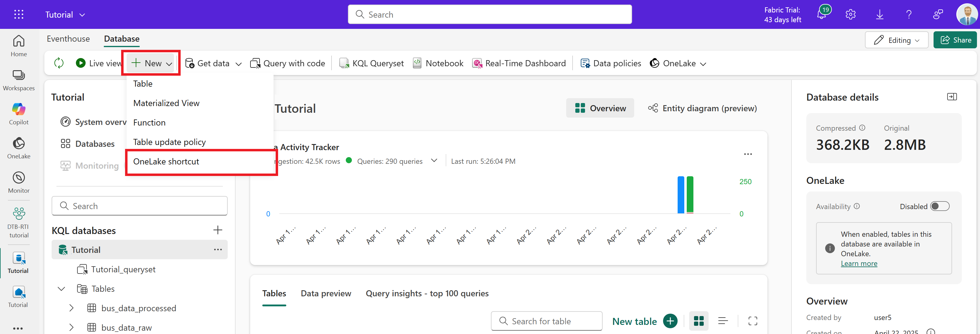980x334 pixels.
Task: Click the download icon in header
Action: (880, 15)
